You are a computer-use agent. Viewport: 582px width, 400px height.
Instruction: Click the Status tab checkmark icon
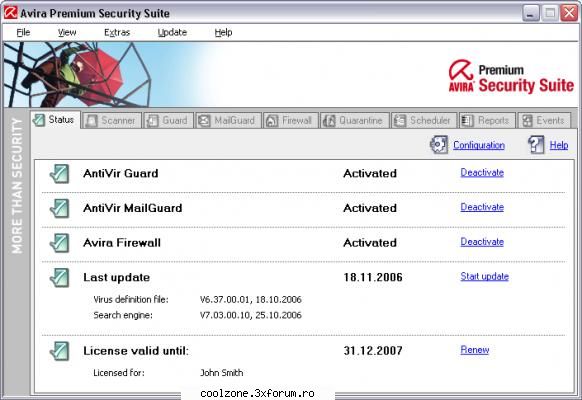tap(39, 120)
